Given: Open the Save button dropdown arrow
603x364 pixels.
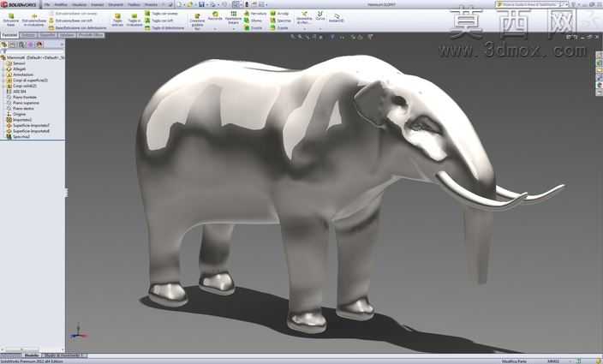Looking at the screenshot, I should tap(206, 4).
